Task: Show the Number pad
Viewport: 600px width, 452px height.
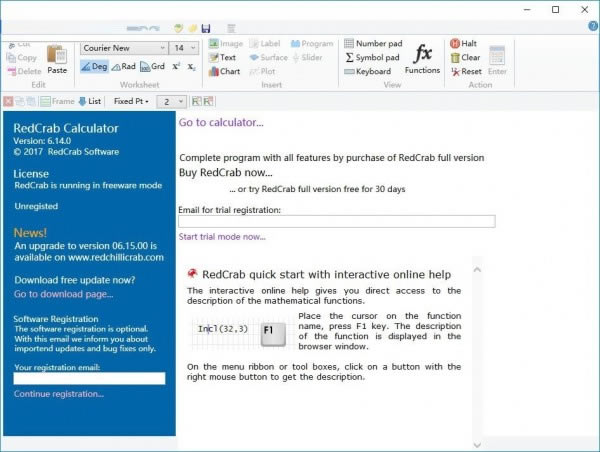Action: [x=371, y=44]
